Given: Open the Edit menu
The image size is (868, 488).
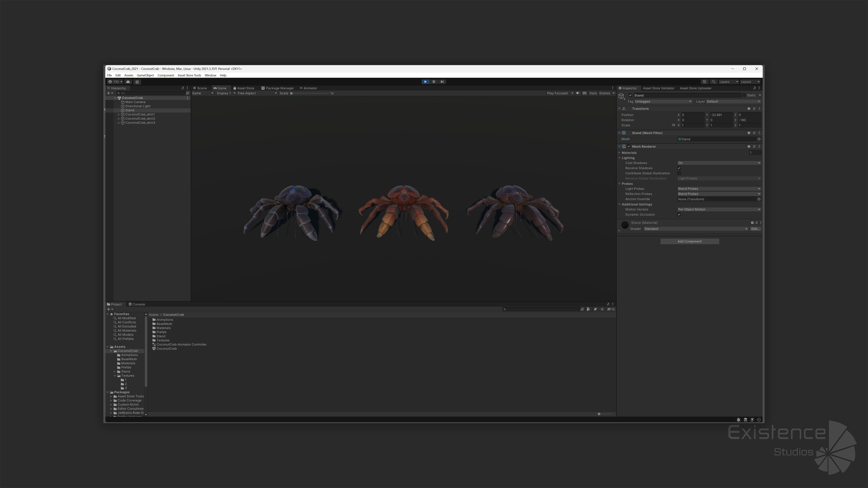Looking at the screenshot, I should (118, 75).
